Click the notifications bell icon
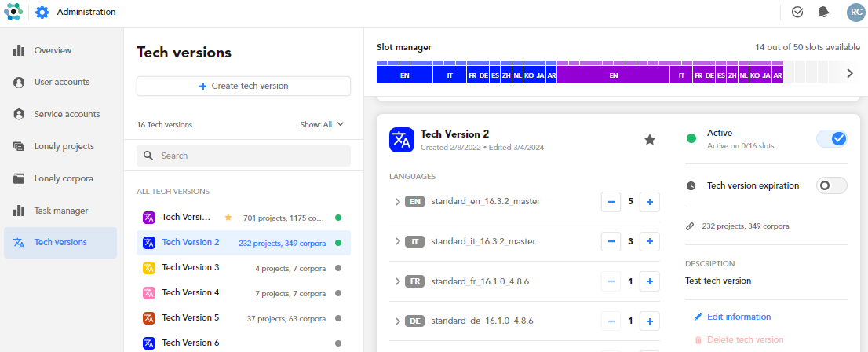 point(823,12)
